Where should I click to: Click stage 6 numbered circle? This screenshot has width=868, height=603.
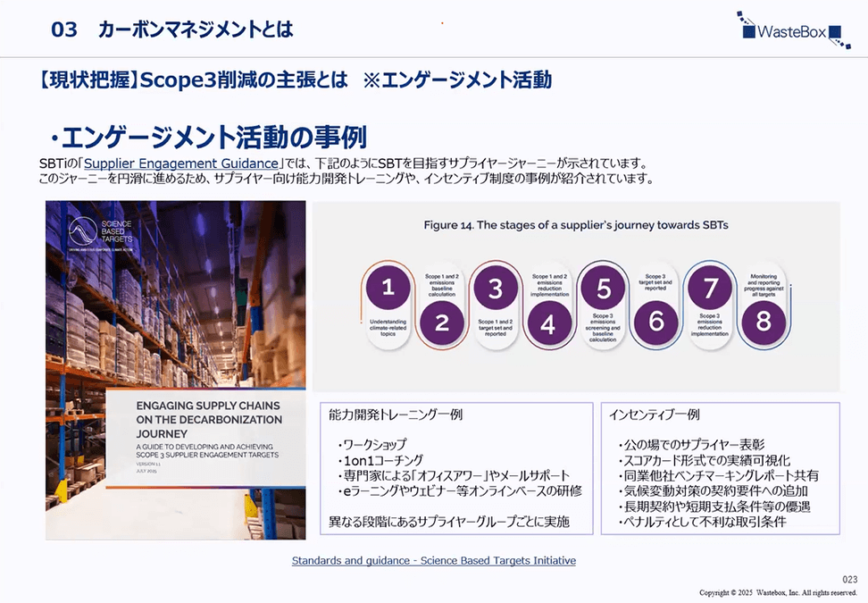pyautogui.click(x=656, y=322)
